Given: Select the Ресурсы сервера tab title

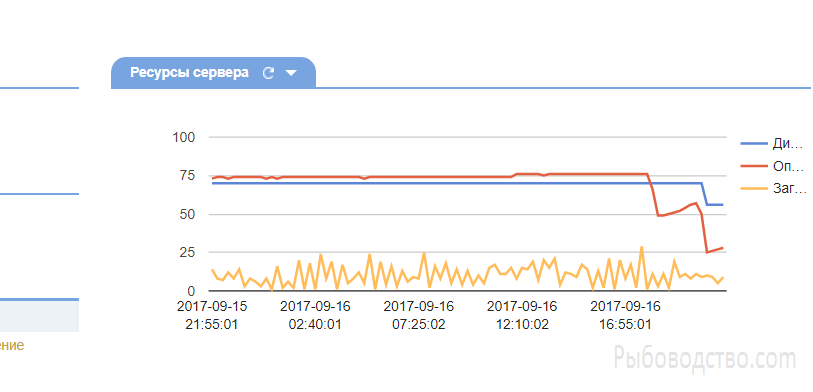Looking at the screenshot, I should [x=189, y=73].
